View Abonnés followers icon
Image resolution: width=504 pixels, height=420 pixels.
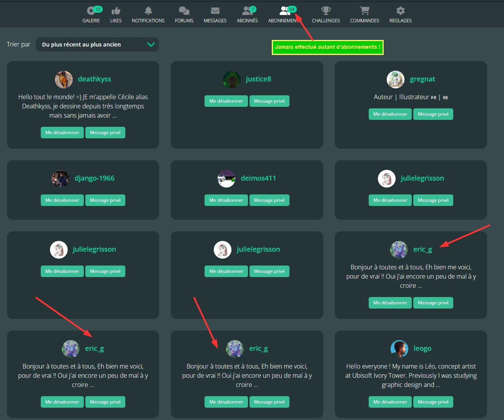pyautogui.click(x=246, y=11)
